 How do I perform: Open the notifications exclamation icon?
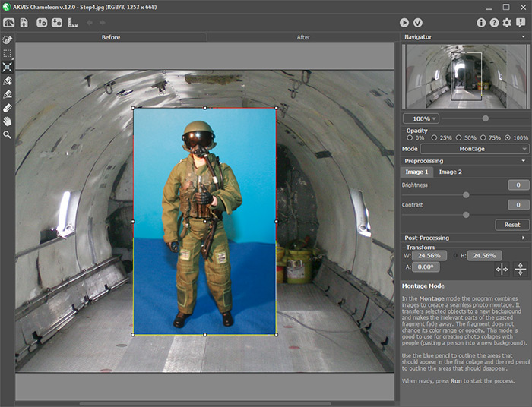(x=521, y=23)
